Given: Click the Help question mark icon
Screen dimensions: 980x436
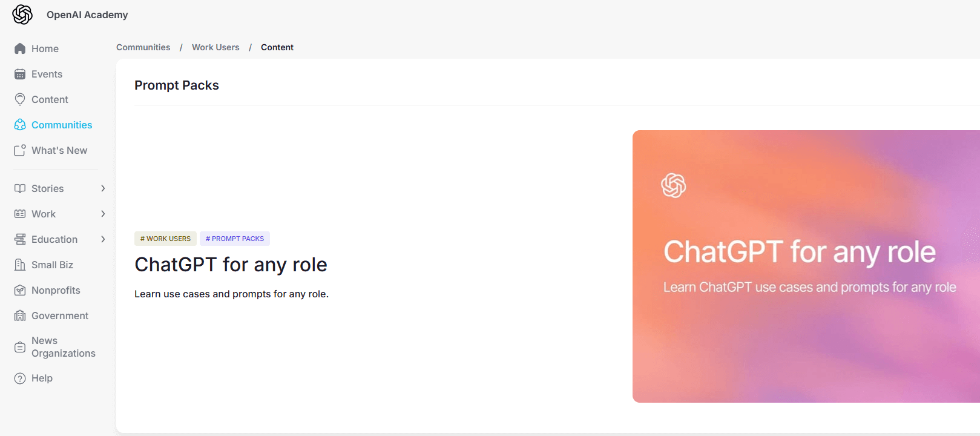Looking at the screenshot, I should 20,378.
